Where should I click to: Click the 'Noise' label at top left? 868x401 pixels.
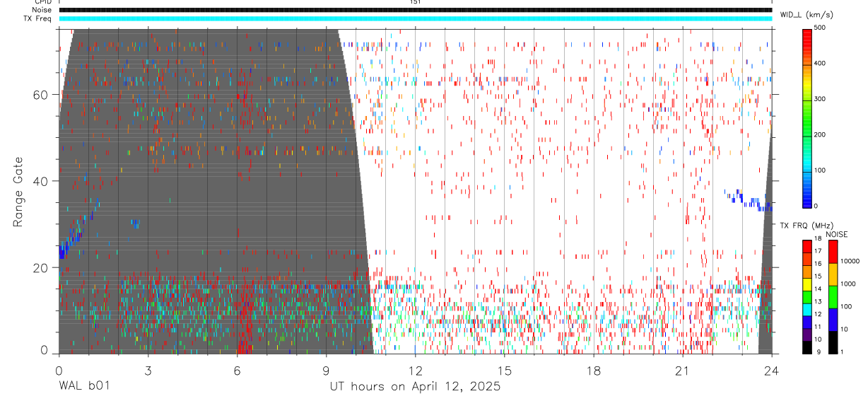(x=42, y=10)
